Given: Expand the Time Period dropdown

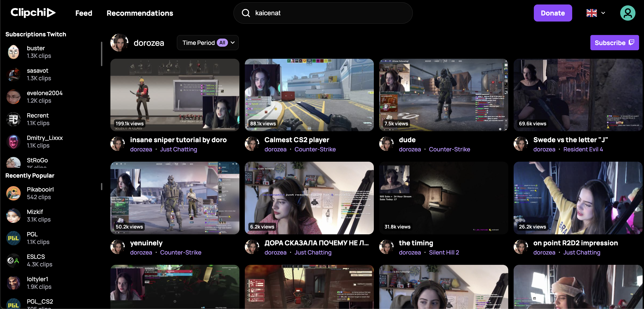Looking at the screenshot, I should [x=208, y=43].
